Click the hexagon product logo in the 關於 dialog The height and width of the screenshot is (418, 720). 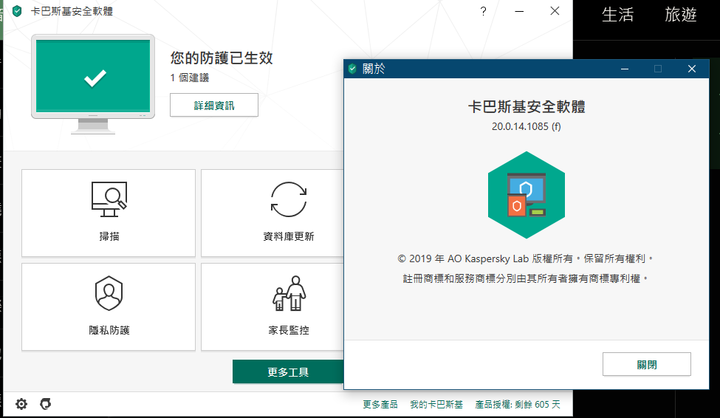pyautogui.click(x=526, y=195)
